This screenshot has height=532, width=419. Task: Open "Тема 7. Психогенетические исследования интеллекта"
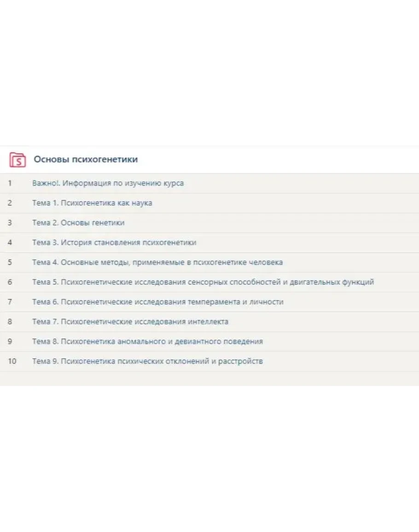coord(130,322)
